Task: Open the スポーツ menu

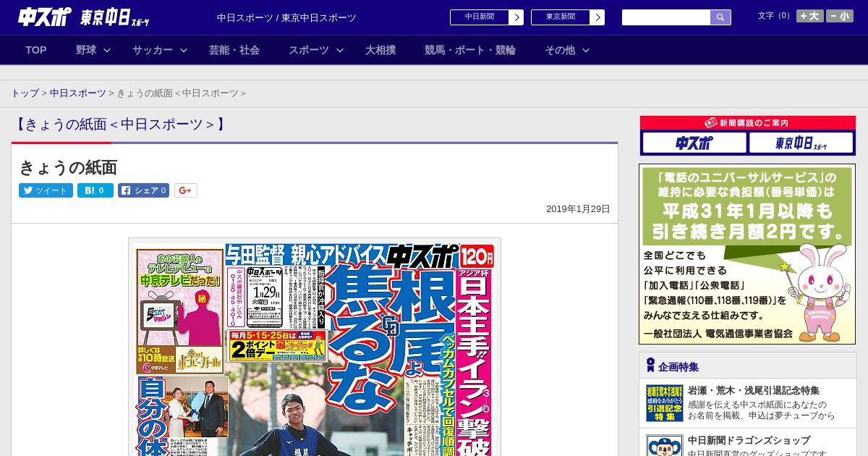Action: tap(309, 50)
